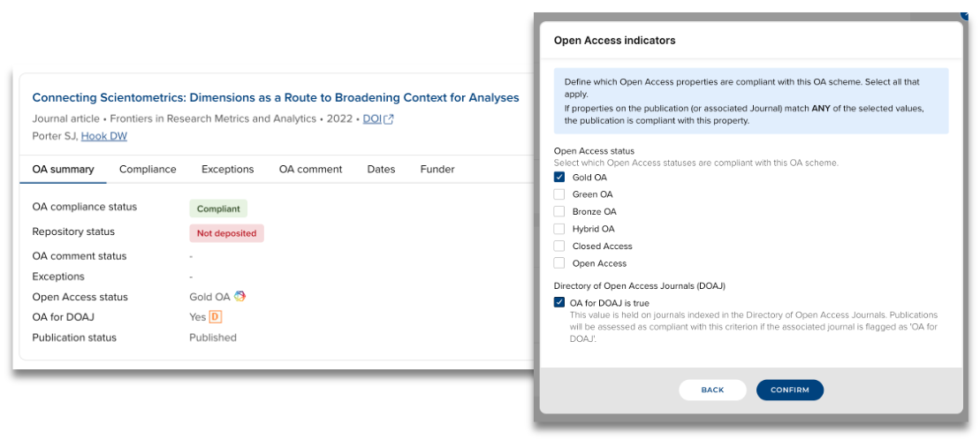Click the Gold OA colored circle icon

click(x=239, y=297)
